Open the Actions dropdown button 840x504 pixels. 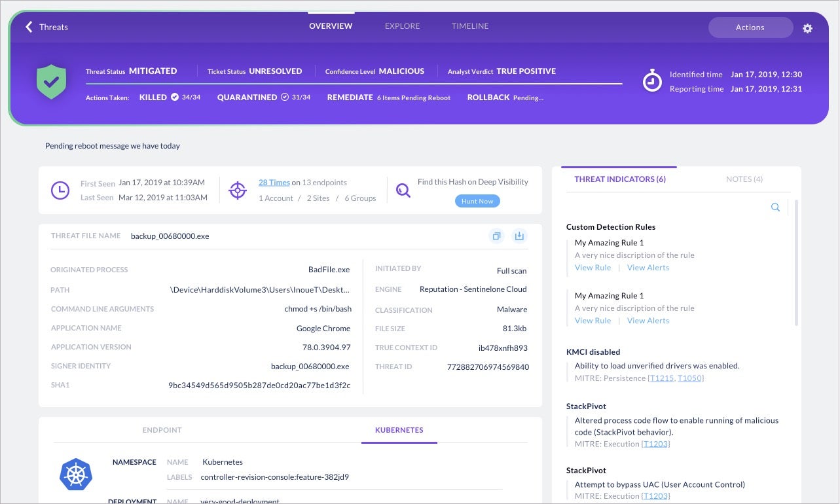750,27
